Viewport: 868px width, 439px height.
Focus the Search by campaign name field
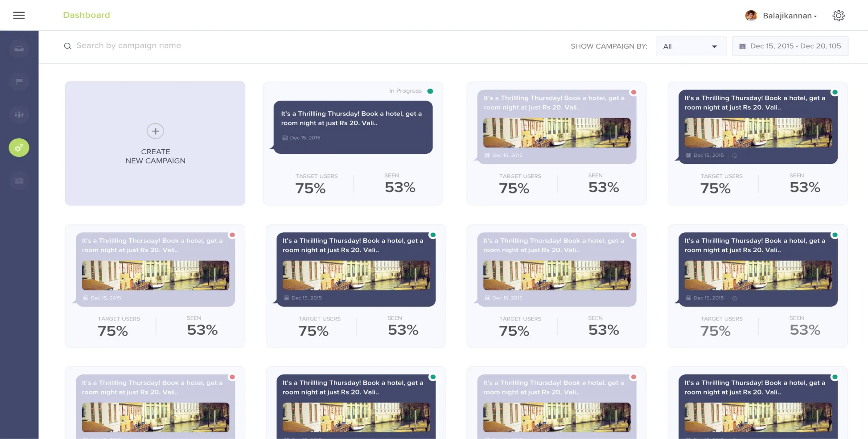[x=128, y=45]
